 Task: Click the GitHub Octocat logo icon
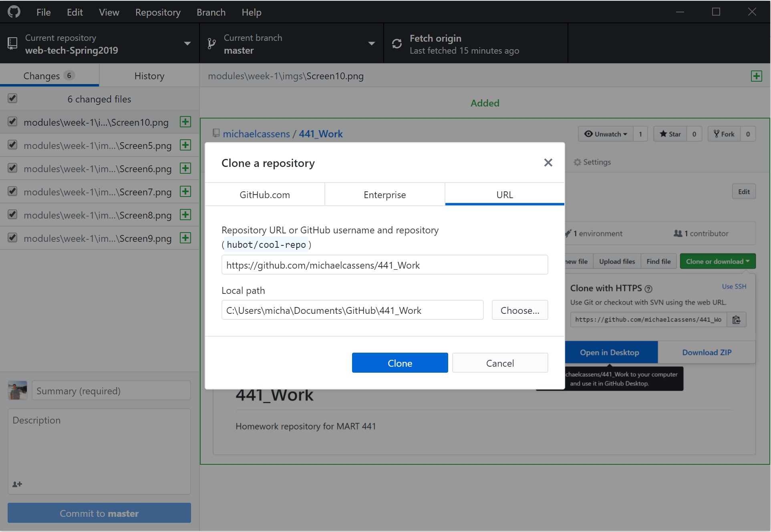click(x=14, y=12)
